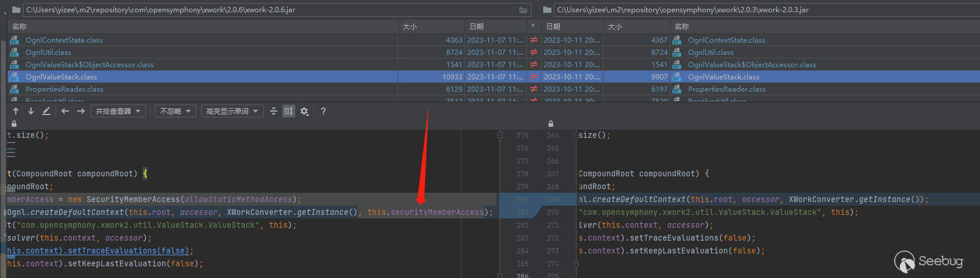This screenshot has width=980, height=278.
Task: Select OgnlContextState.class in right pane
Action: [727, 40]
